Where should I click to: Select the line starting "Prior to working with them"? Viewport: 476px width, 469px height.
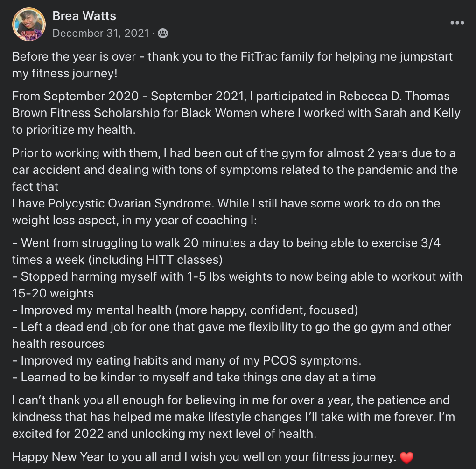coord(234,153)
